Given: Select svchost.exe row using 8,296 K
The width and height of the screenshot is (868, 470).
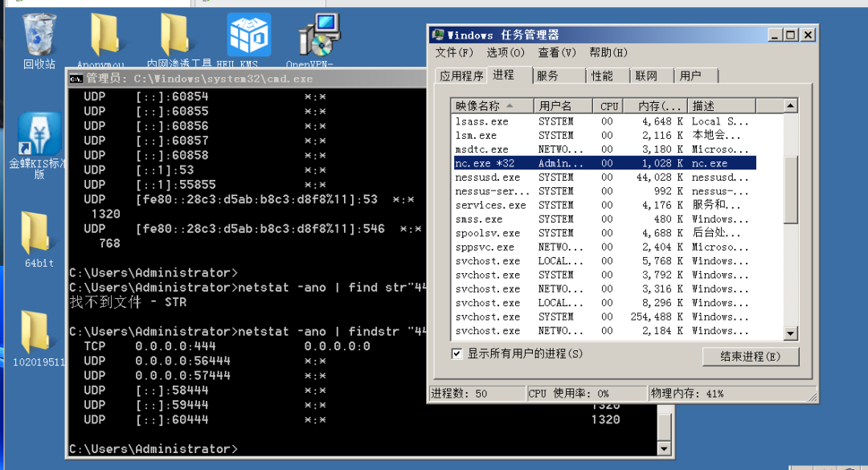Looking at the screenshot, I should click(604, 303).
